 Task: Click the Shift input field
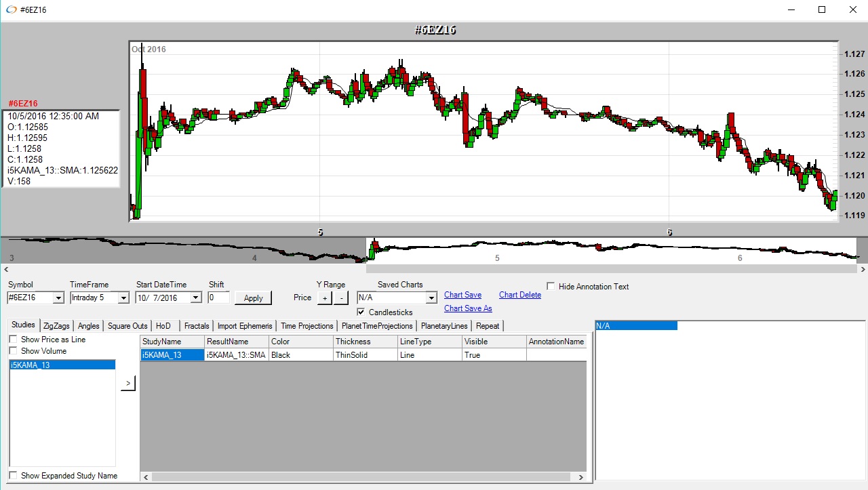pos(218,298)
